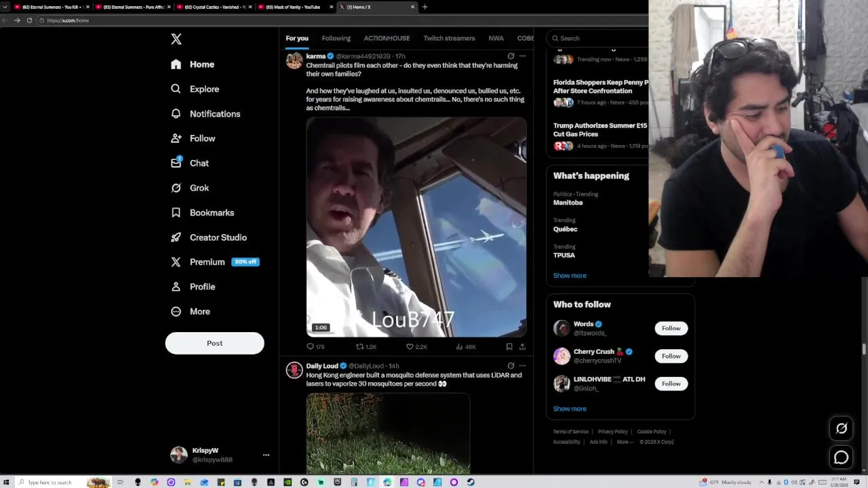Click Grok icon on karma's post
This screenshot has width=868, height=488.
511,56
